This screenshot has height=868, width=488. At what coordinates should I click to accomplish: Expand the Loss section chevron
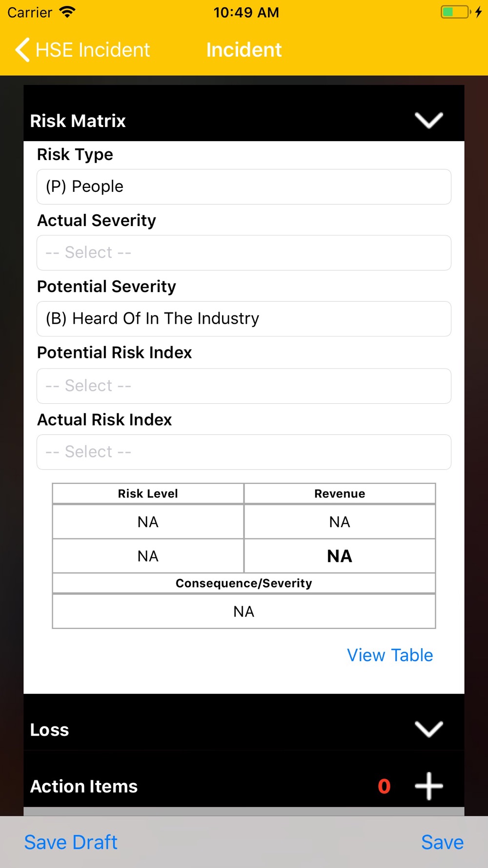(x=428, y=729)
